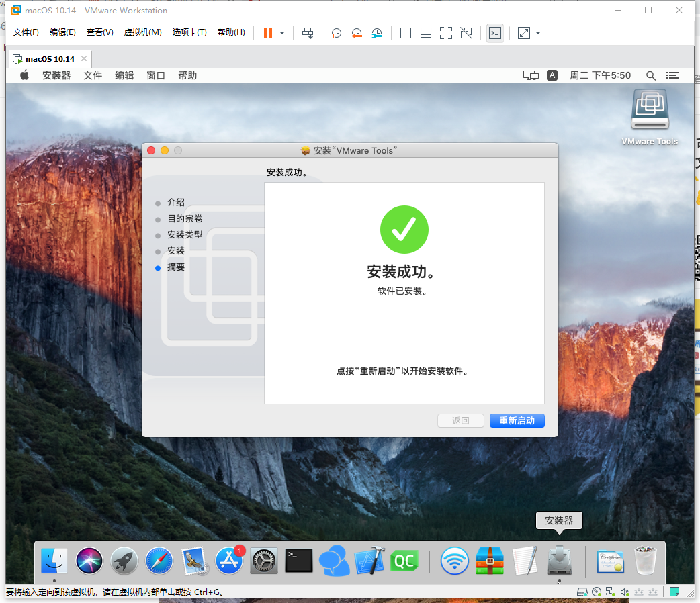The image size is (700, 603).
Task: Click the search magnifier in the macOS menu bar
Action: coord(650,75)
